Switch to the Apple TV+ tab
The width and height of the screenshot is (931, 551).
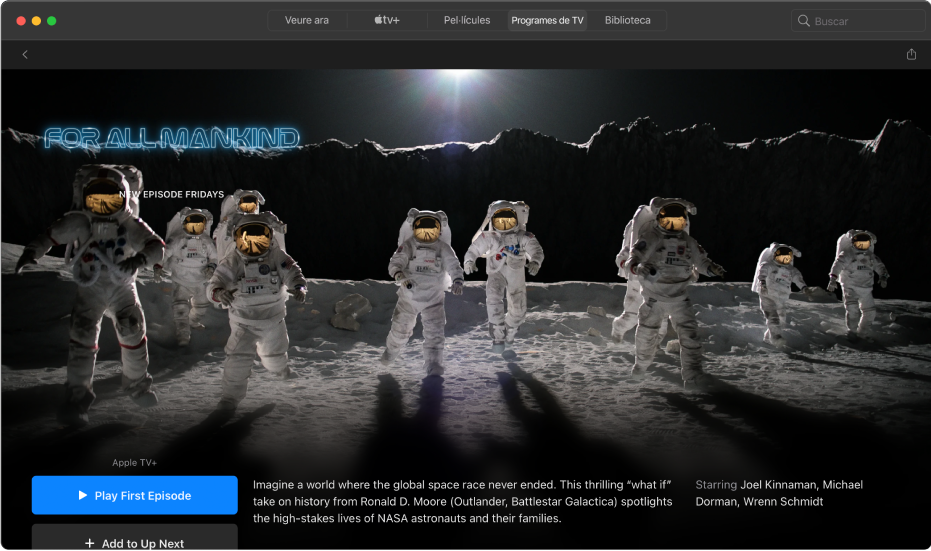(x=387, y=20)
